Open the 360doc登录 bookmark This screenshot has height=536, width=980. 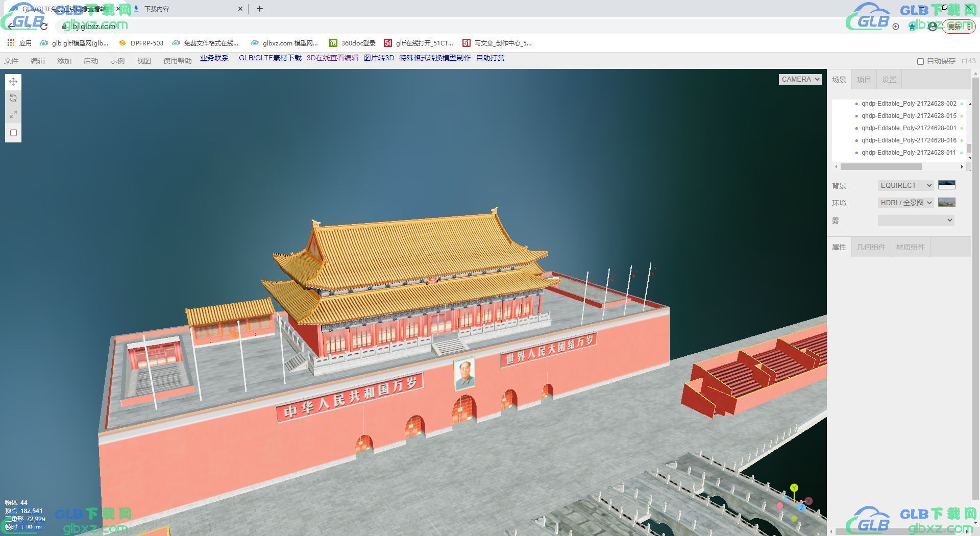[x=352, y=43]
